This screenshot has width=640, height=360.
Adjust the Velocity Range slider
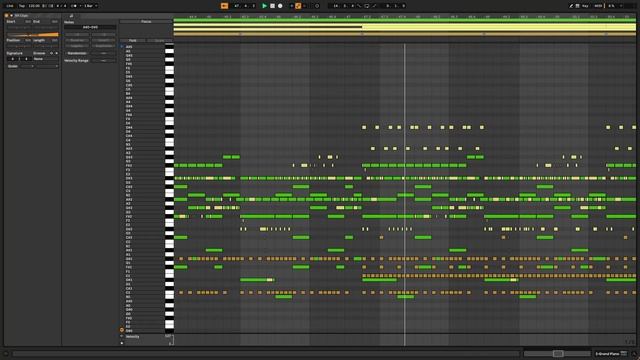point(104,60)
